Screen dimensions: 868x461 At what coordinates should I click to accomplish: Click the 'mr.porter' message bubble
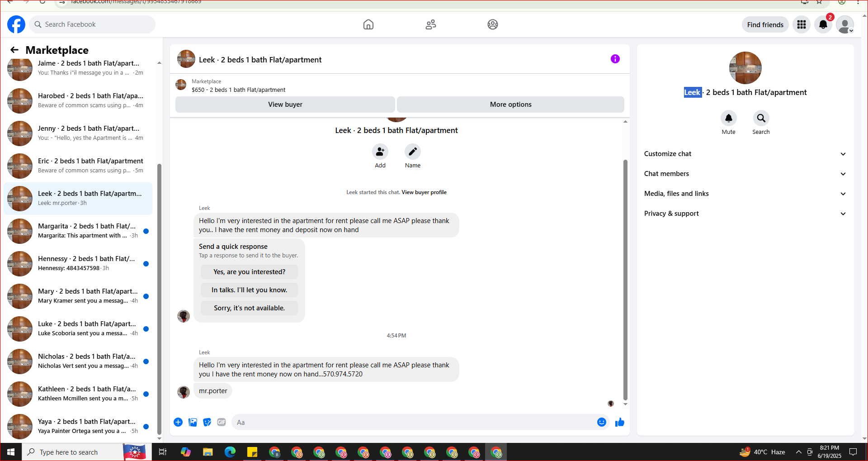pos(213,391)
